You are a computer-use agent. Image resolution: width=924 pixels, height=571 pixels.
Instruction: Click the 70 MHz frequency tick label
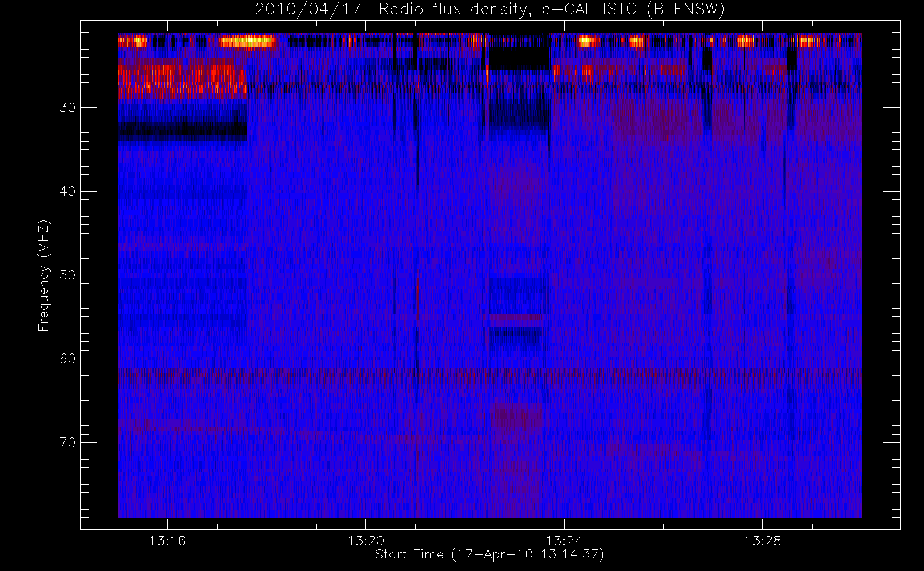tap(67, 443)
